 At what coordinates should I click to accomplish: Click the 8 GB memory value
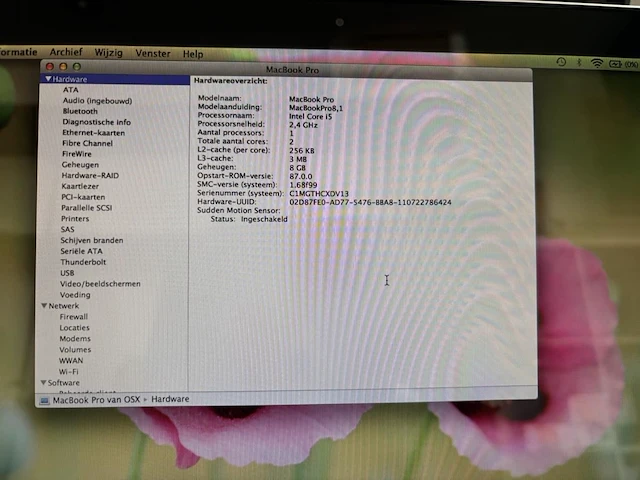298,168
